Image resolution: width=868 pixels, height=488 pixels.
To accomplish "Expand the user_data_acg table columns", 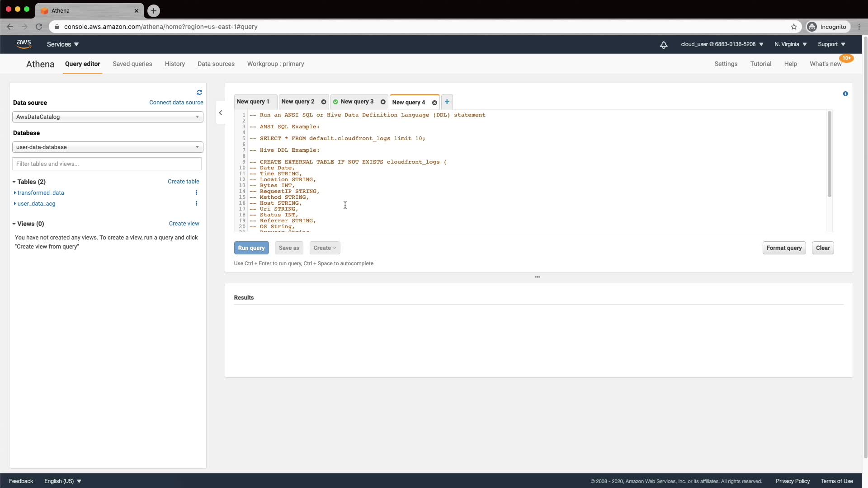I will 15,204.
